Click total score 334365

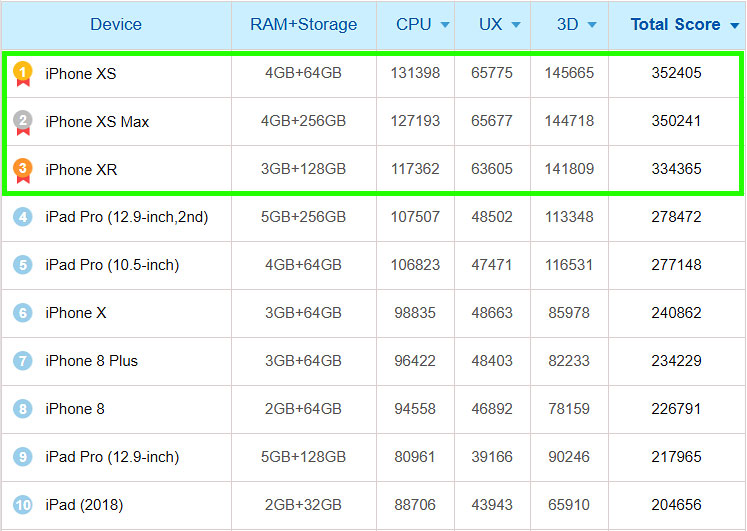tap(676, 169)
